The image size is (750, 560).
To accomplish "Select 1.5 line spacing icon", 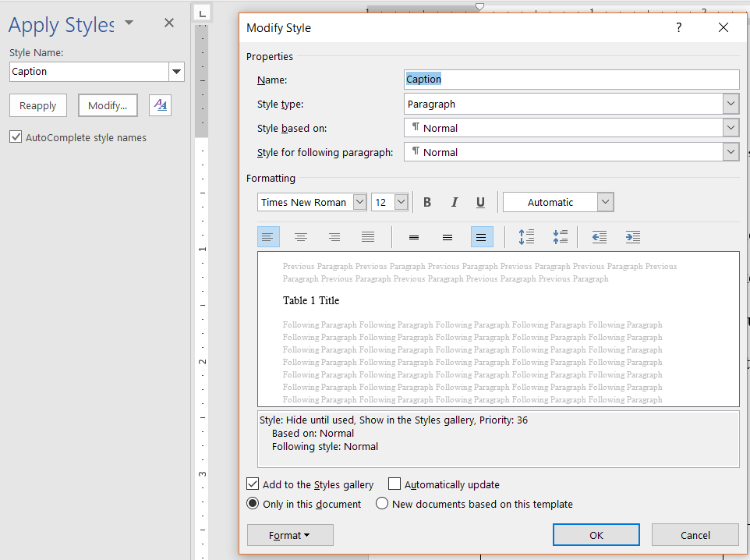I will [448, 237].
